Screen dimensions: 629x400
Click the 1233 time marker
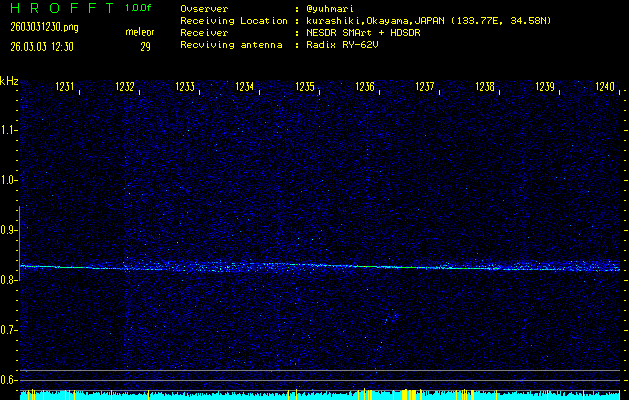(x=185, y=86)
